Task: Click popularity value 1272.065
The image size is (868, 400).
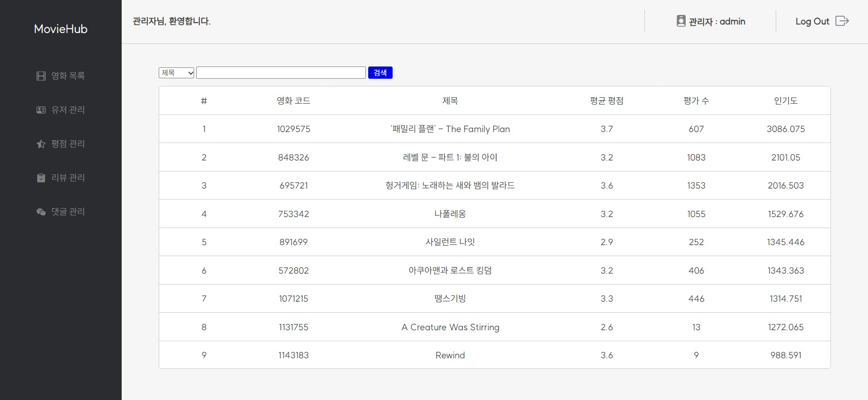Action: [786, 327]
